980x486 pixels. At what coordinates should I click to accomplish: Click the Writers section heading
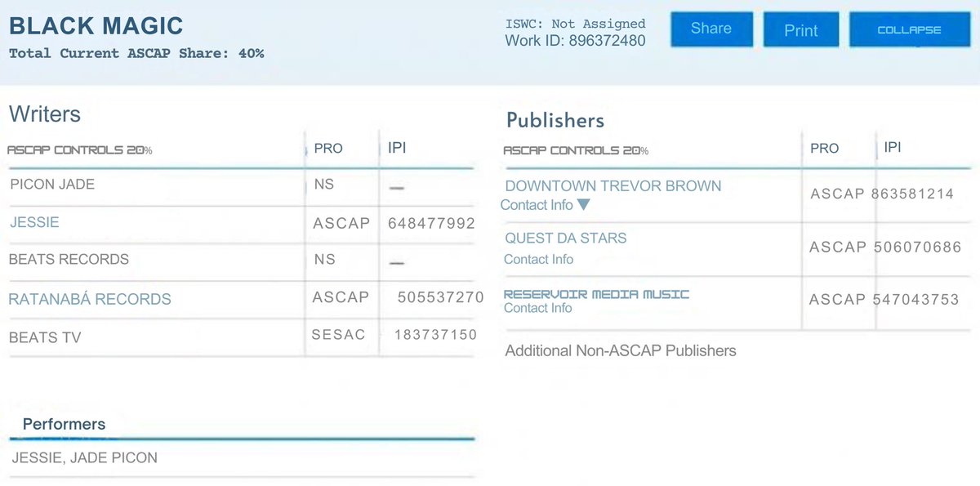[45, 114]
